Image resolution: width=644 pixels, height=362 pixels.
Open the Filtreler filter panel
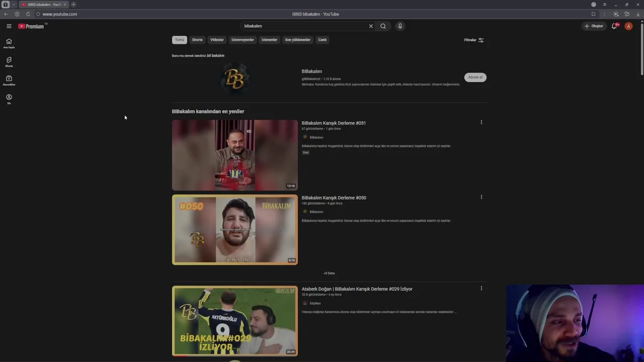pyautogui.click(x=473, y=40)
